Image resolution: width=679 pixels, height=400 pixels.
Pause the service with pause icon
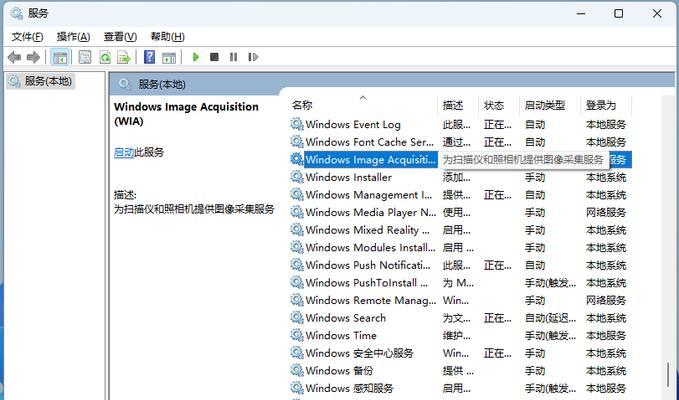click(x=233, y=57)
